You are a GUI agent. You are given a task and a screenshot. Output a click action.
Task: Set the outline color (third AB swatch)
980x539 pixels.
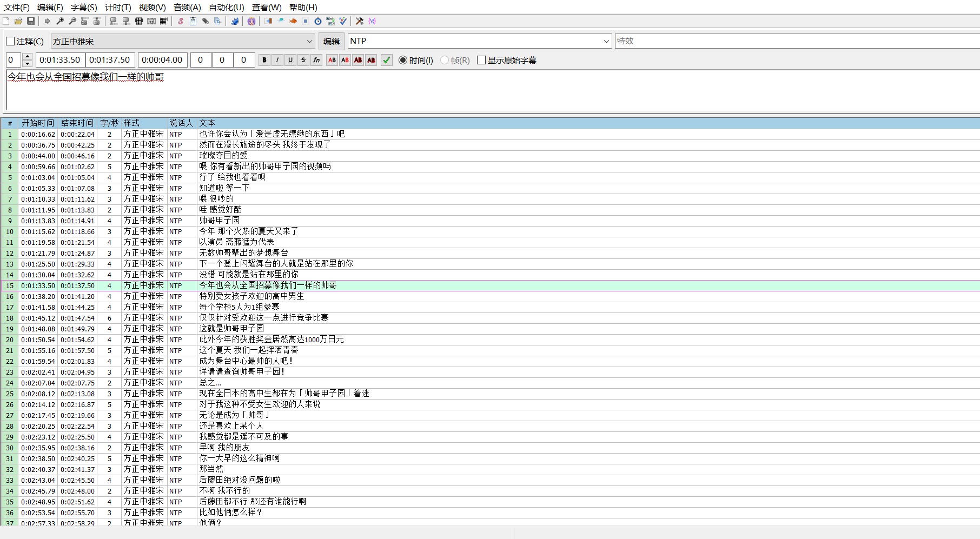coord(358,60)
